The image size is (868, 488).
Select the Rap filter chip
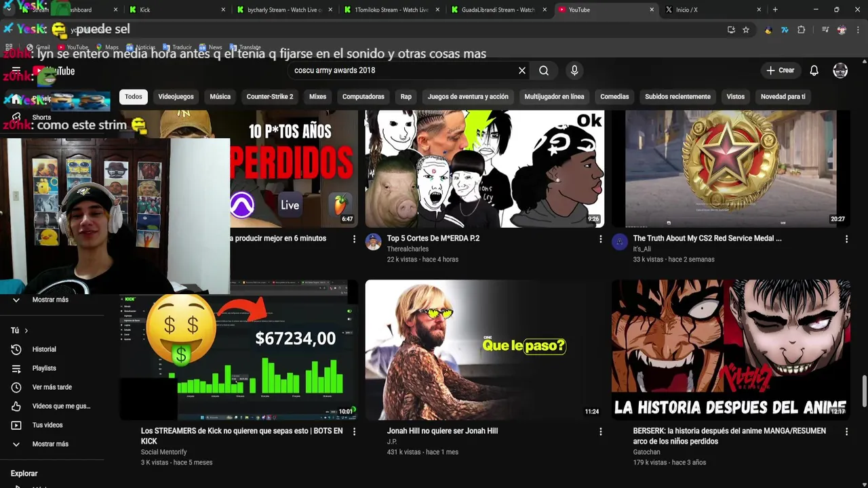pos(406,97)
